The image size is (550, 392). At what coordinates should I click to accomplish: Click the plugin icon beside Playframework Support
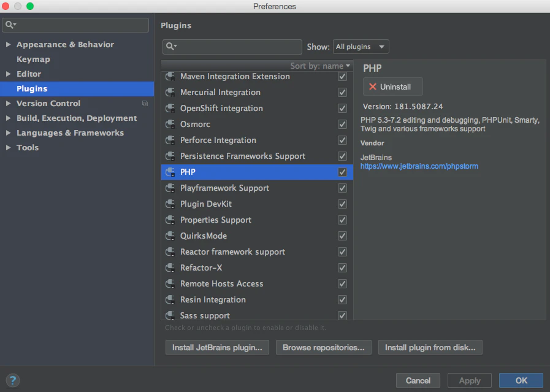(x=170, y=188)
